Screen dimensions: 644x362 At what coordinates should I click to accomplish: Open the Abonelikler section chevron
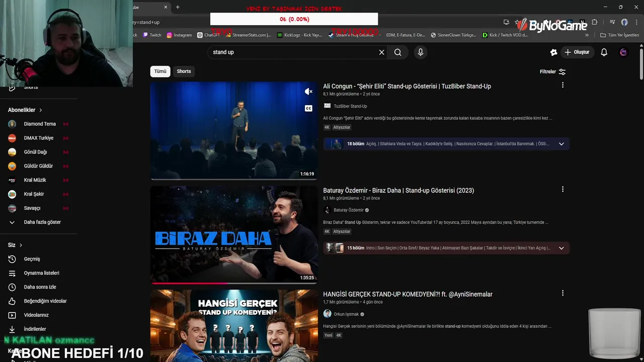coord(41,110)
